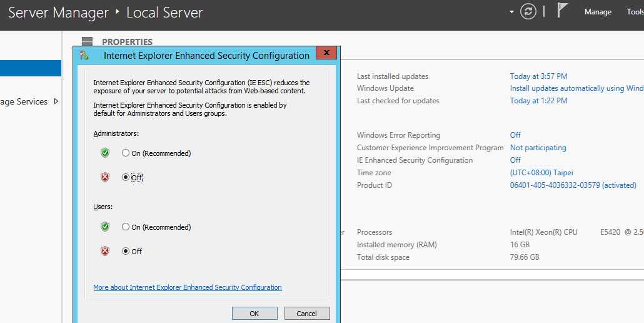Open the notifications flag icon
644x323 pixels.
pyautogui.click(x=562, y=10)
